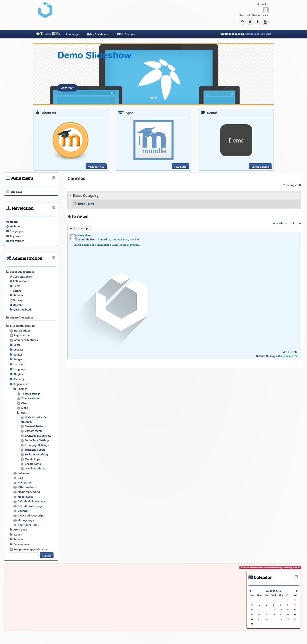Image resolution: width=307 pixels, height=644 pixels.
Task: Click the Turn editing on pencil icon
Action: pos(11,277)
